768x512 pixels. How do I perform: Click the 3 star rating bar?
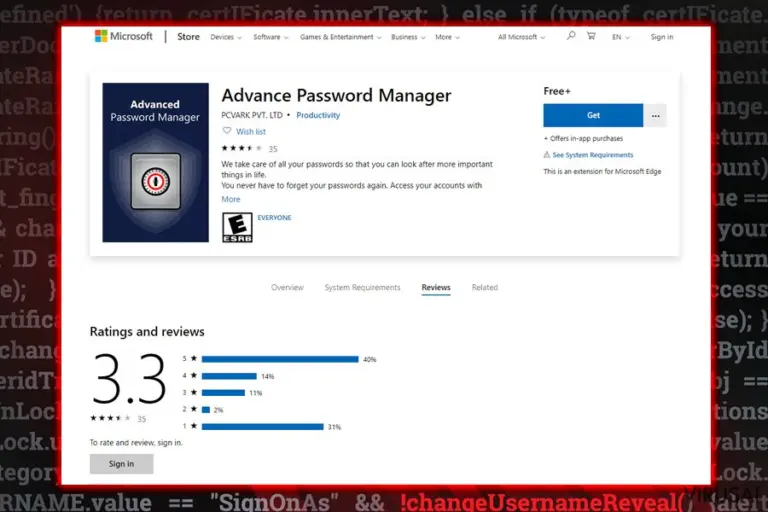[x=223, y=393]
